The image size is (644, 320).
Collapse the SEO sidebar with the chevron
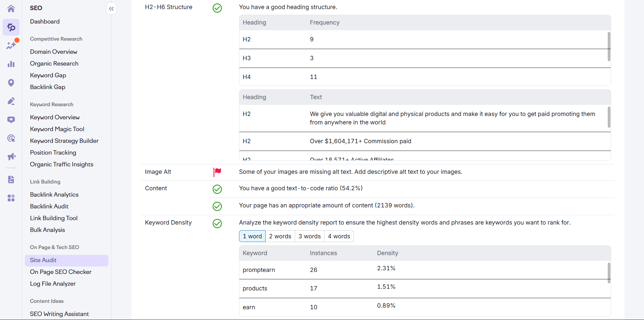coord(111,9)
